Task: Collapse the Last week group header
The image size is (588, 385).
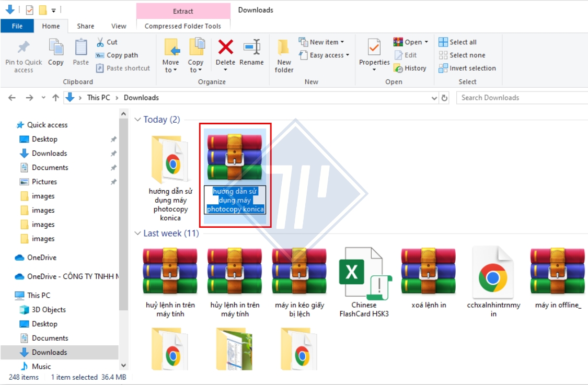Action: [138, 234]
